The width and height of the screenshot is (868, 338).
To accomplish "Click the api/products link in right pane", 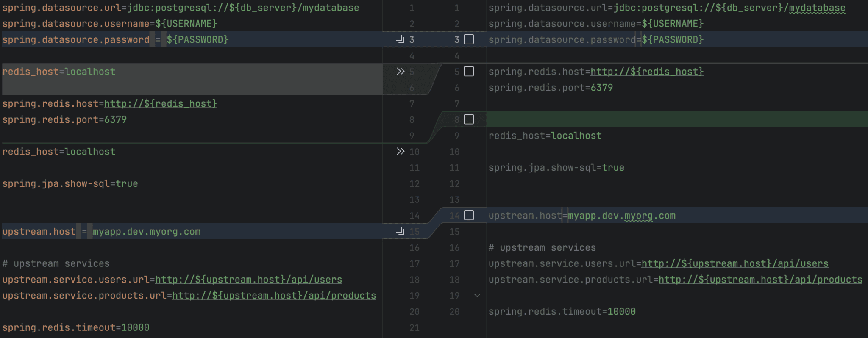I will coord(760,280).
